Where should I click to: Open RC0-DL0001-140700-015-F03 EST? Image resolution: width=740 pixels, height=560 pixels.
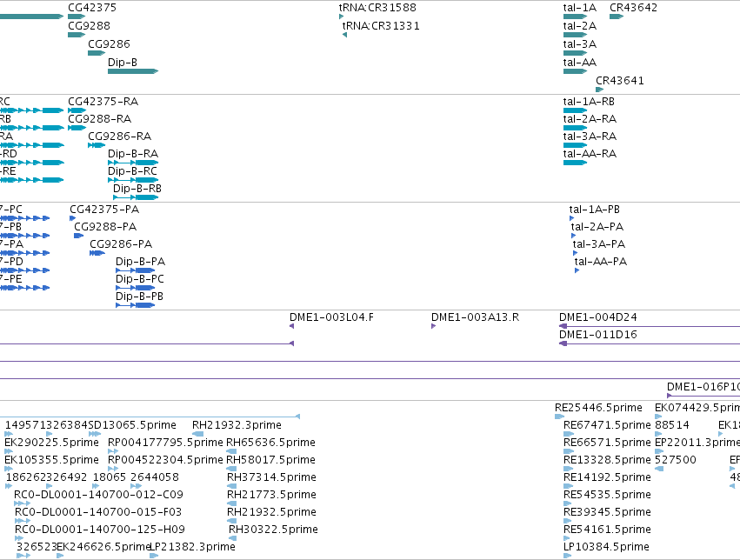(x=23, y=521)
